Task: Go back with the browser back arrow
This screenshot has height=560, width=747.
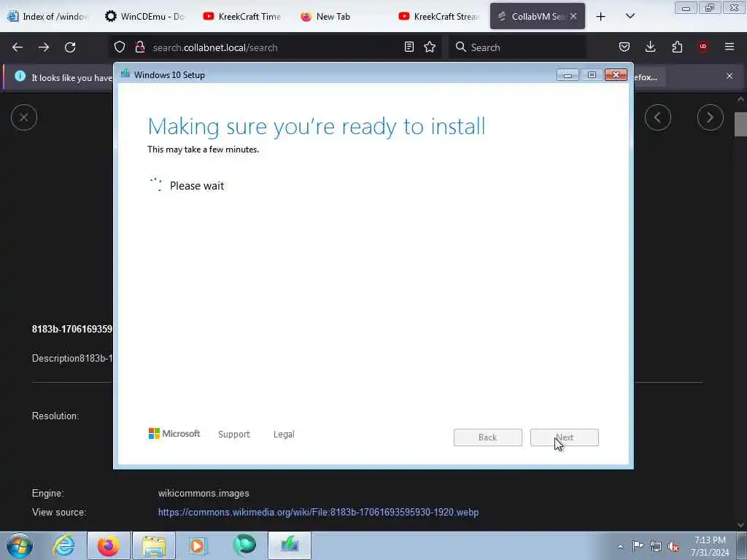Action: pyautogui.click(x=18, y=47)
